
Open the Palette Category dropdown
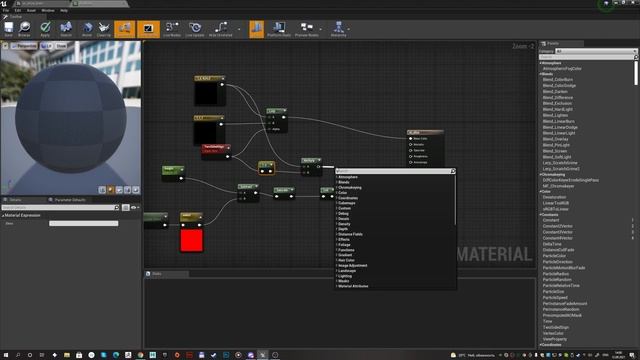point(596,51)
